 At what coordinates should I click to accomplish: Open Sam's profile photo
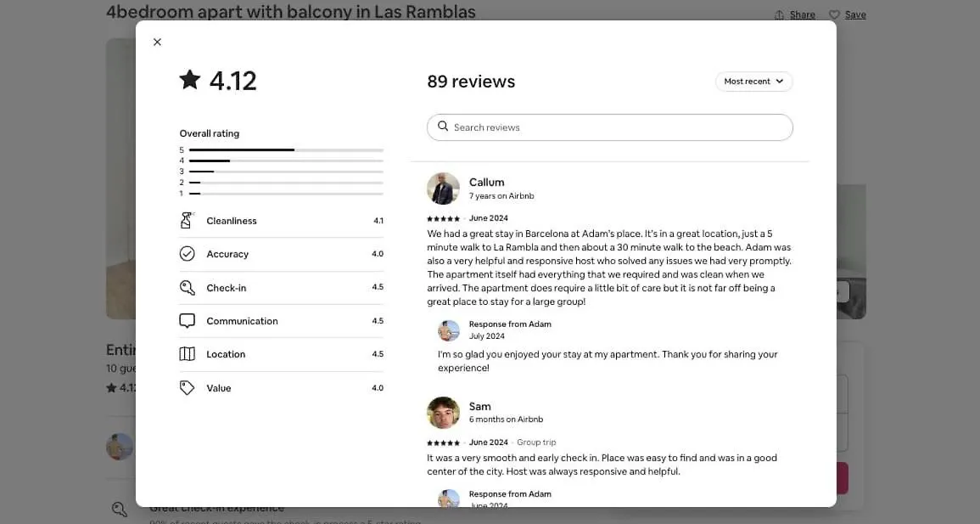(x=443, y=413)
